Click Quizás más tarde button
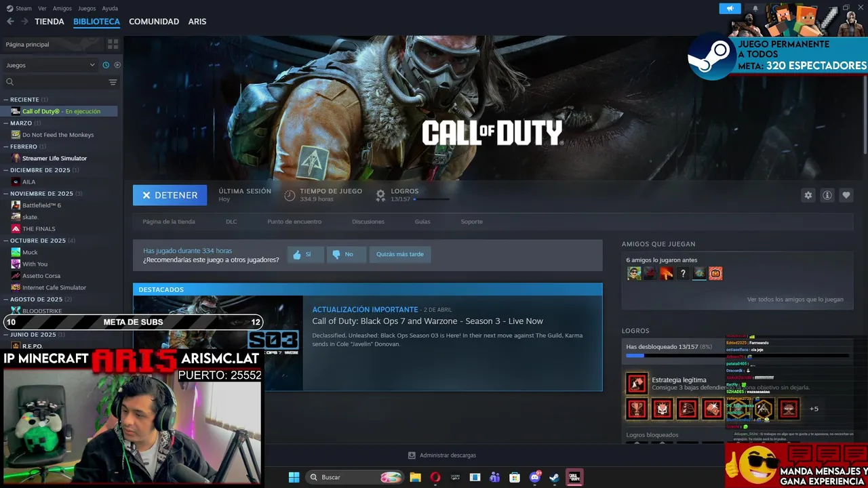The image size is (868, 488). click(x=400, y=255)
